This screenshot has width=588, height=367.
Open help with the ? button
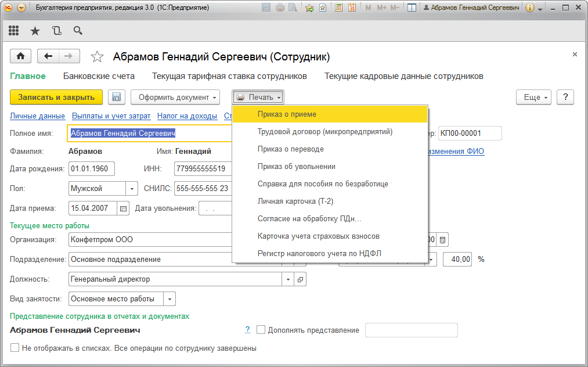[565, 97]
